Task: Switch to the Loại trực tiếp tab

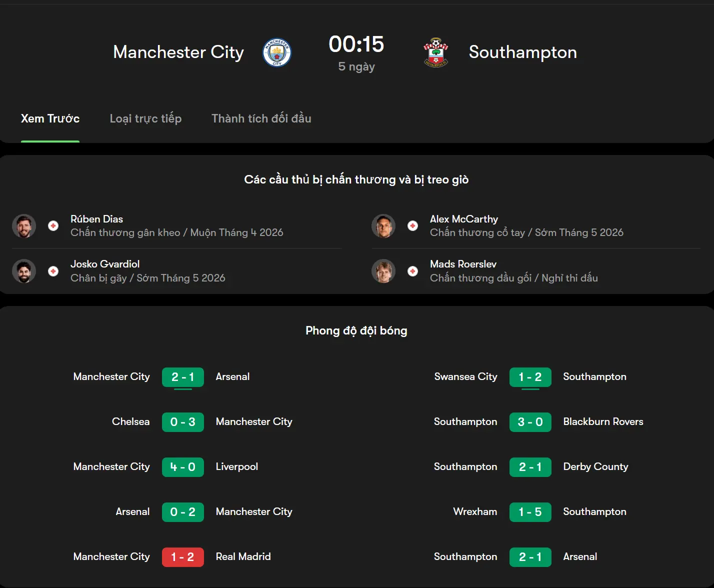Action: (145, 118)
